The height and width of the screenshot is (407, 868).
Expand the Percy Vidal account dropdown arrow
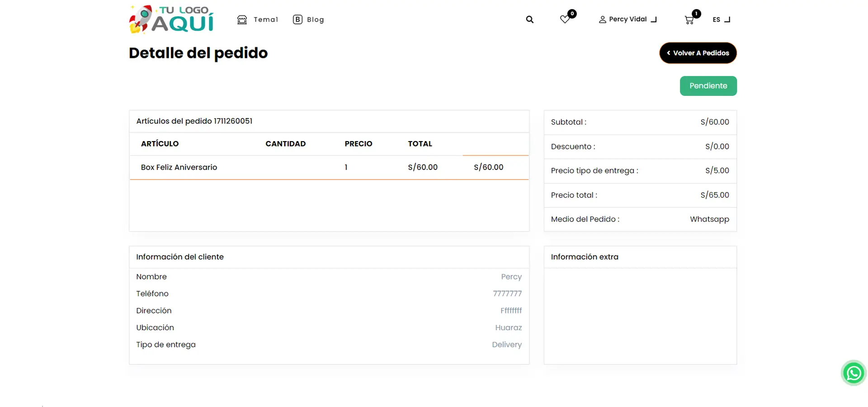pos(654,19)
